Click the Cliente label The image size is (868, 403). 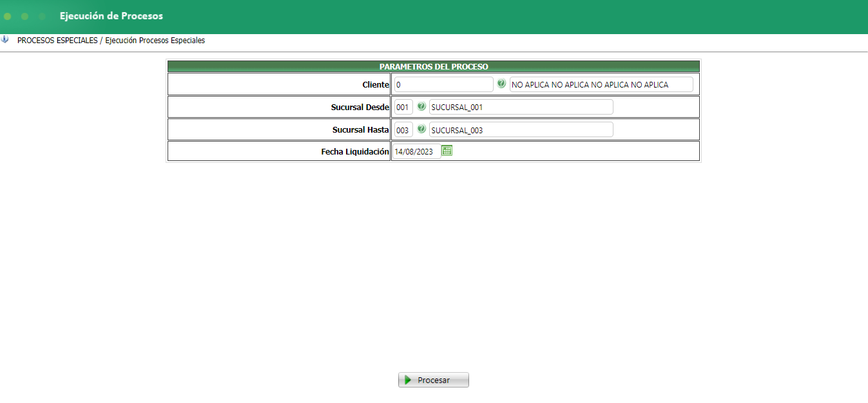tap(376, 84)
